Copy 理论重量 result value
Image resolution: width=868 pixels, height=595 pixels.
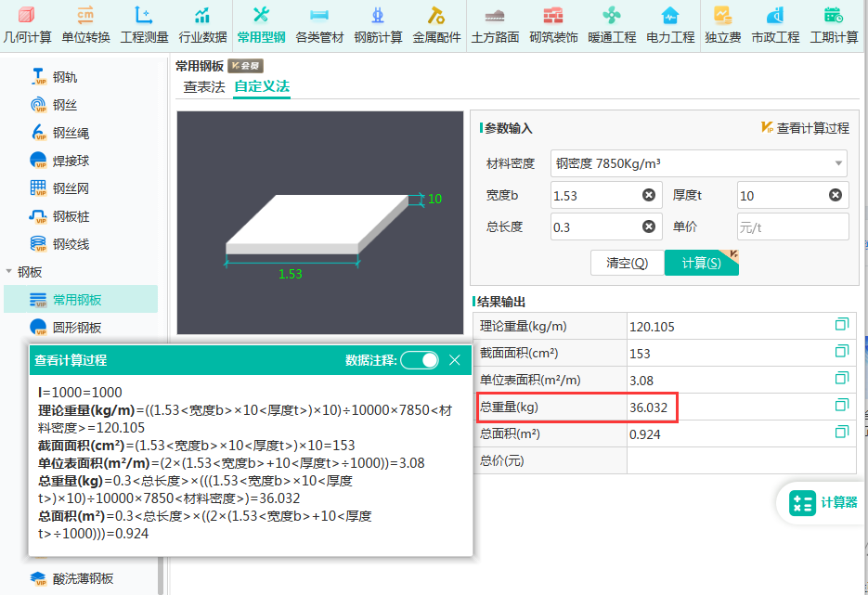[x=841, y=324]
